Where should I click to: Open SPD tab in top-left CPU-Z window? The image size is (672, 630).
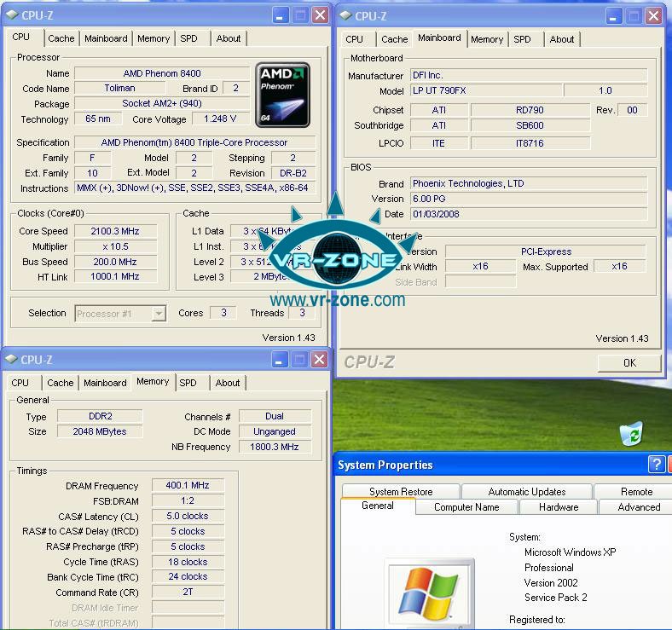click(188, 38)
